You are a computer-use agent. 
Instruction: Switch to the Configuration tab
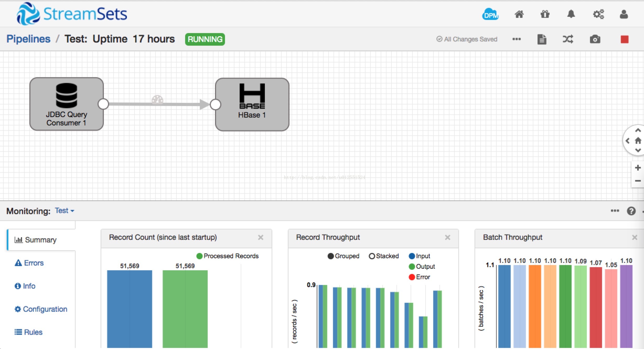pos(41,309)
